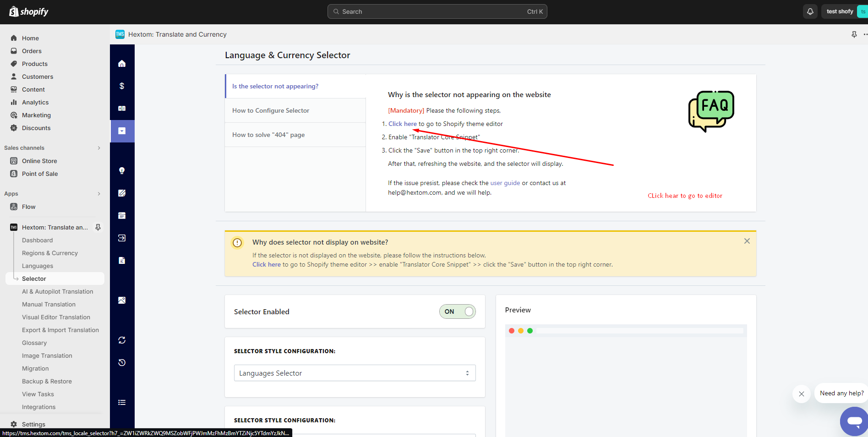868x437 pixels.
Task: Open the lightbulb AI translation icon
Action: tap(122, 171)
